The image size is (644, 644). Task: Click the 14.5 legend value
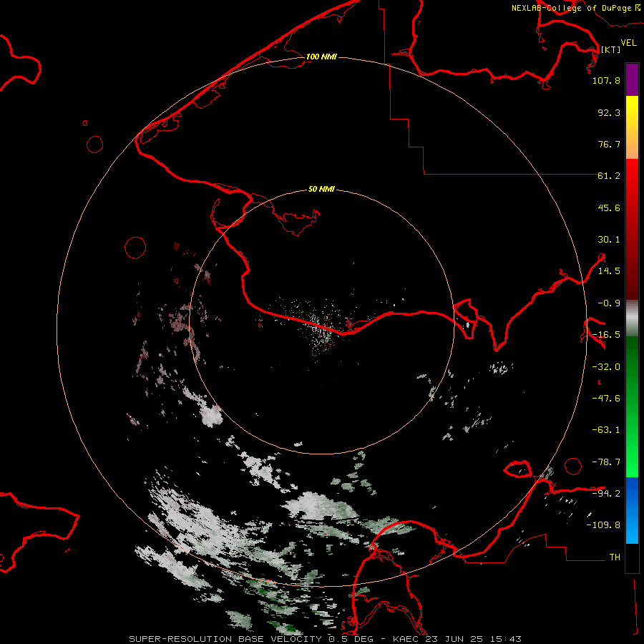[609, 271]
